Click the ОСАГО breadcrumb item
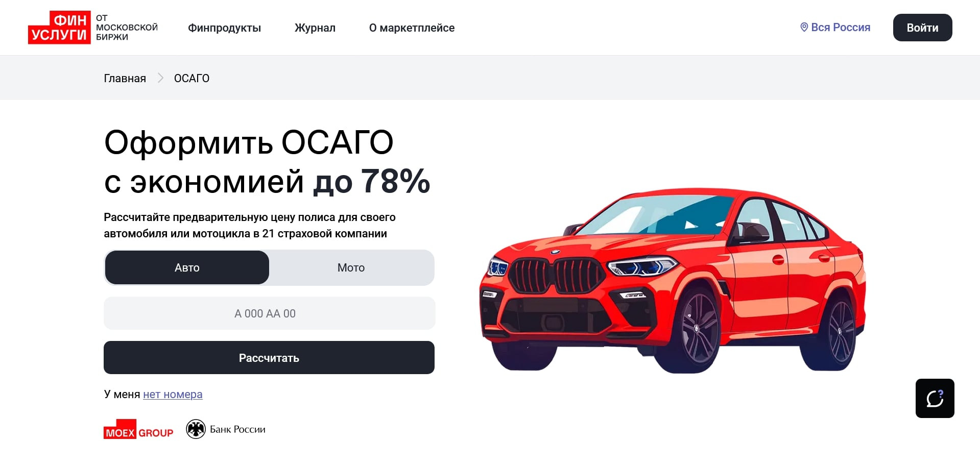 (192, 78)
